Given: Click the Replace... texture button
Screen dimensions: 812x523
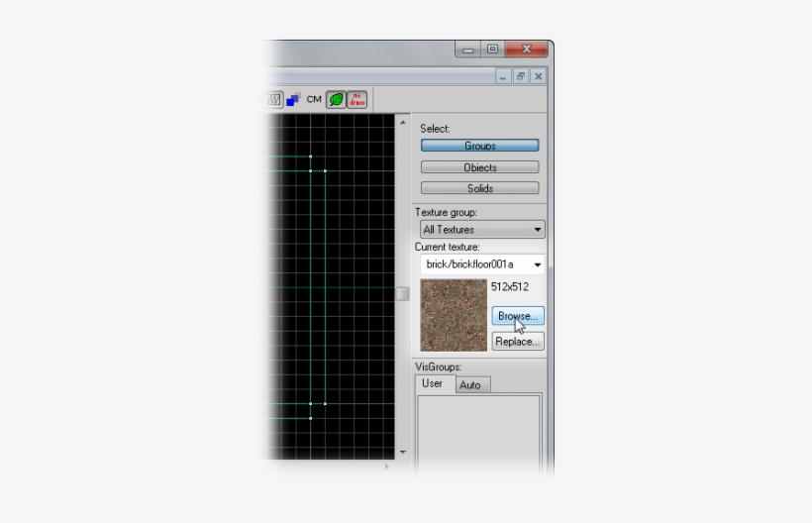Looking at the screenshot, I should pos(517,341).
